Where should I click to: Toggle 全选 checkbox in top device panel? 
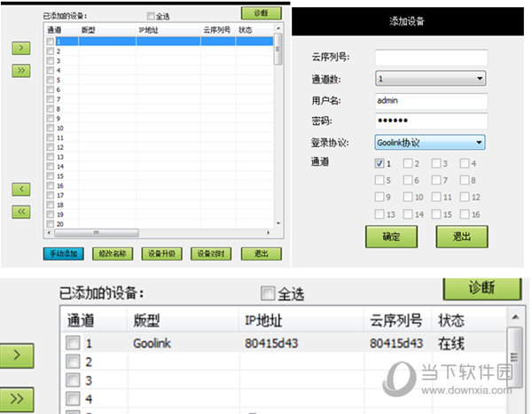[x=151, y=16]
